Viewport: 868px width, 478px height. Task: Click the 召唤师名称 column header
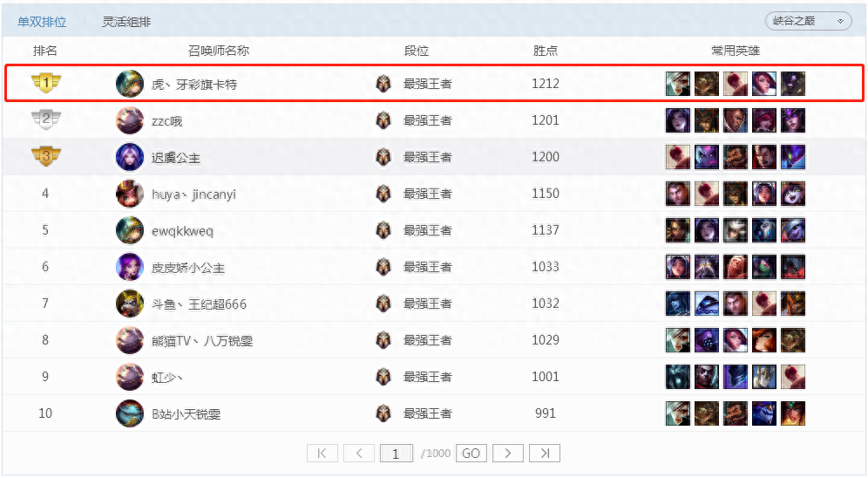point(219,51)
